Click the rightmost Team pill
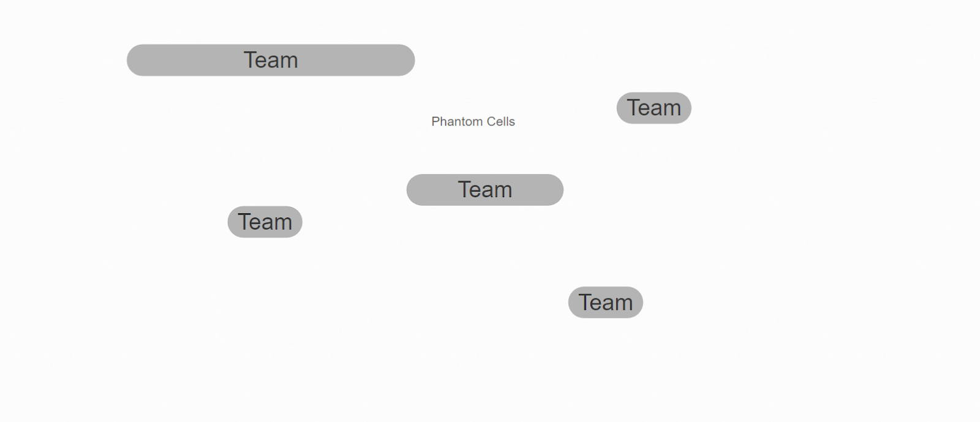The width and height of the screenshot is (980, 422). pyautogui.click(x=654, y=108)
